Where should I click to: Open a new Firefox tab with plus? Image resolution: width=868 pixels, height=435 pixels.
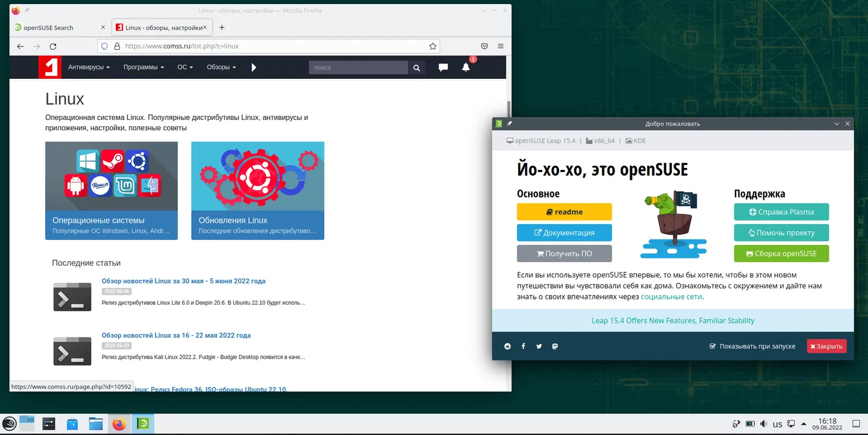pos(222,27)
